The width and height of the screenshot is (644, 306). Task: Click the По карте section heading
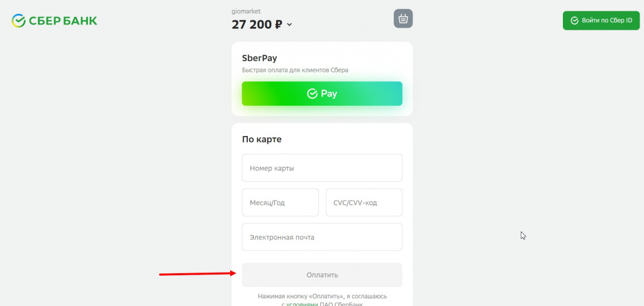click(262, 139)
